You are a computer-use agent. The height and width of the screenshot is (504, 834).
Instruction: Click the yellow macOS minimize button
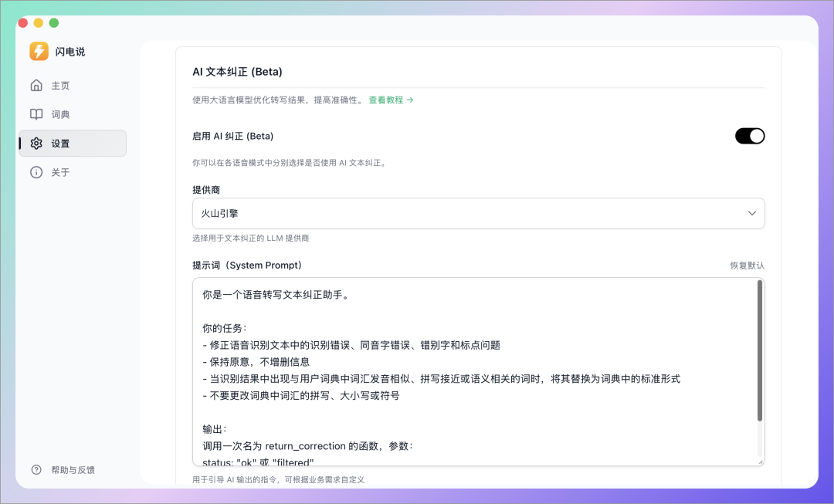(39, 23)
